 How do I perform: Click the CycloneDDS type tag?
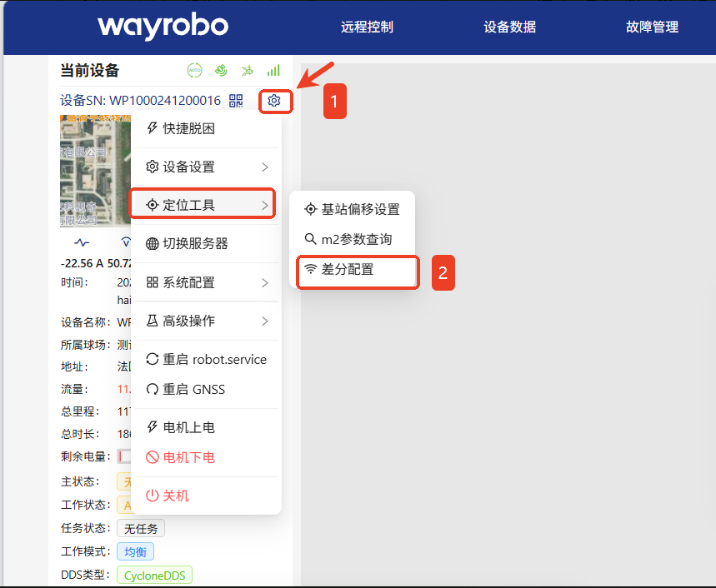154,576
